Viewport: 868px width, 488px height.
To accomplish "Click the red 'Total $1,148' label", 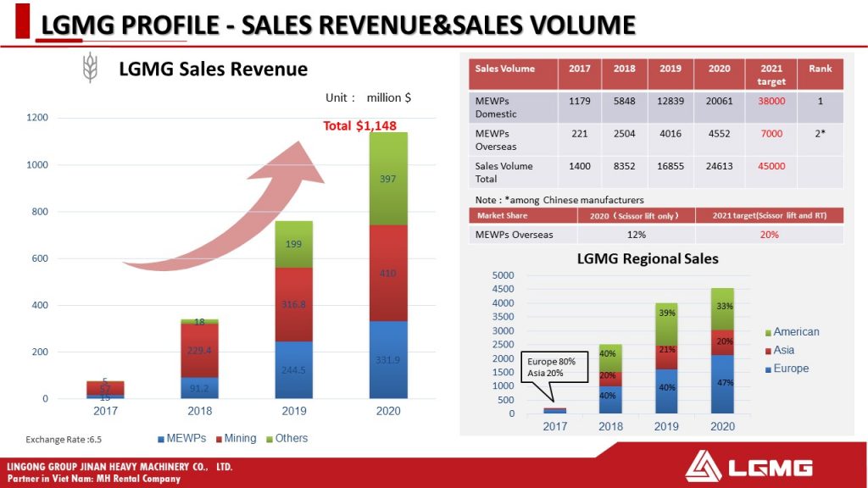I will tap(359, 125).
